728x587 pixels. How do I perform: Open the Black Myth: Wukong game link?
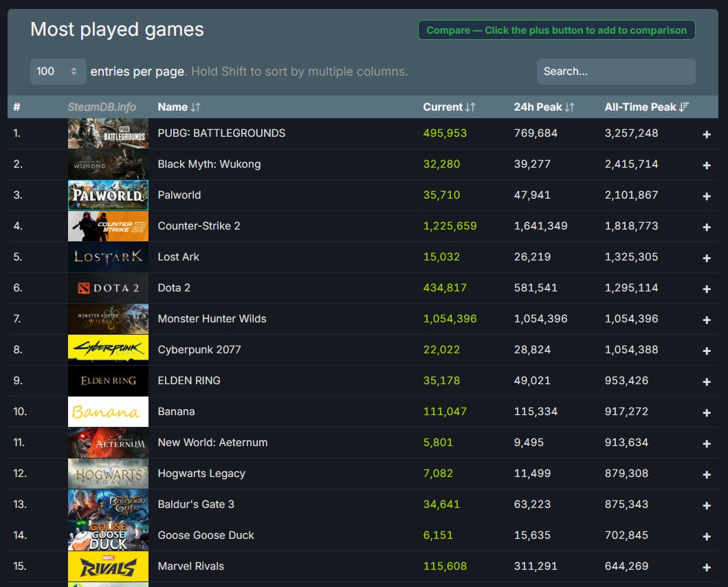209,164
